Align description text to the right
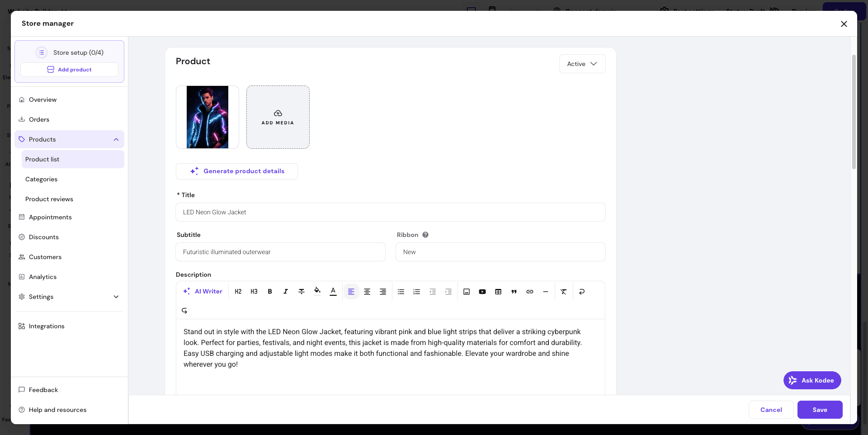 pyautogui.click(x=383, y=292)
